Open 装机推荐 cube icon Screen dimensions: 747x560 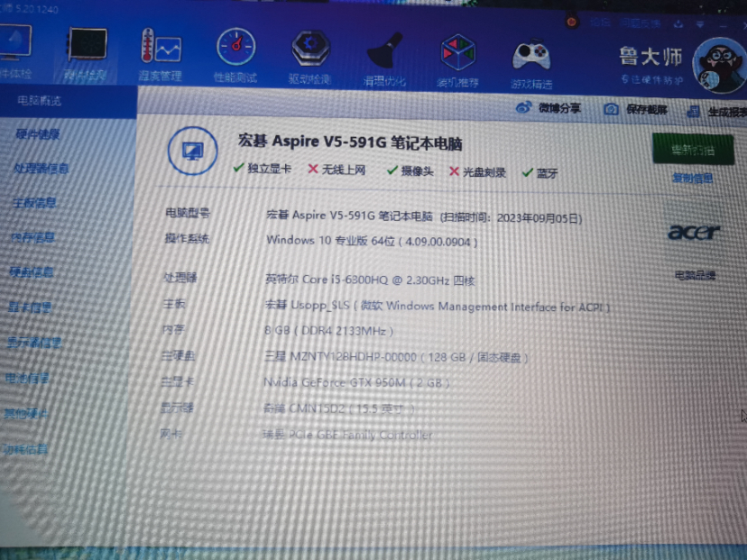coord(457,61)
